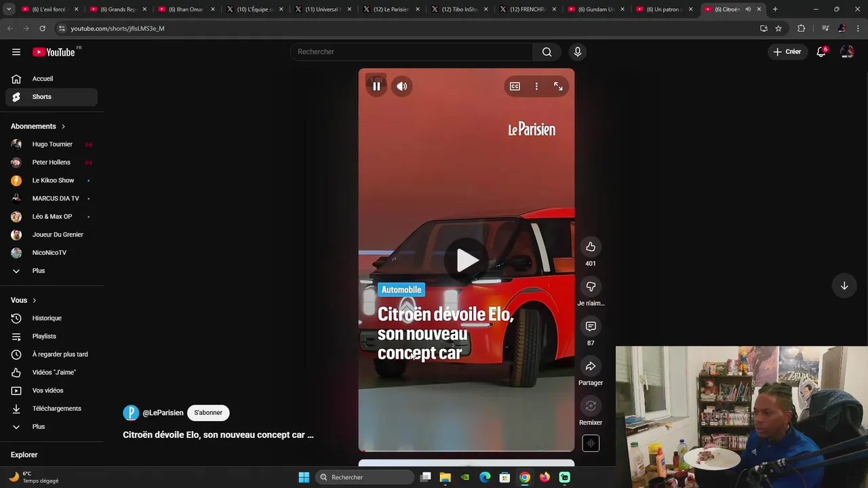Click the Remixer icon
Screen dimensions: 868x488
coord(591,406)
